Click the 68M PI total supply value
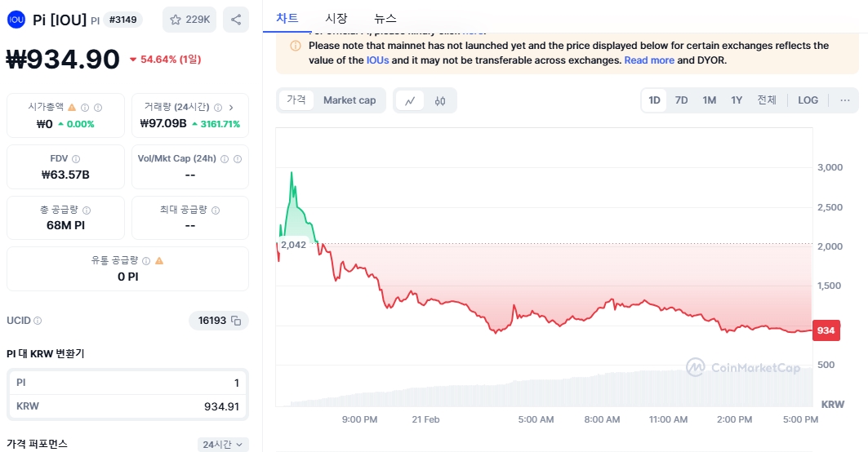868x452 pixels. click(x=65, y=225)
